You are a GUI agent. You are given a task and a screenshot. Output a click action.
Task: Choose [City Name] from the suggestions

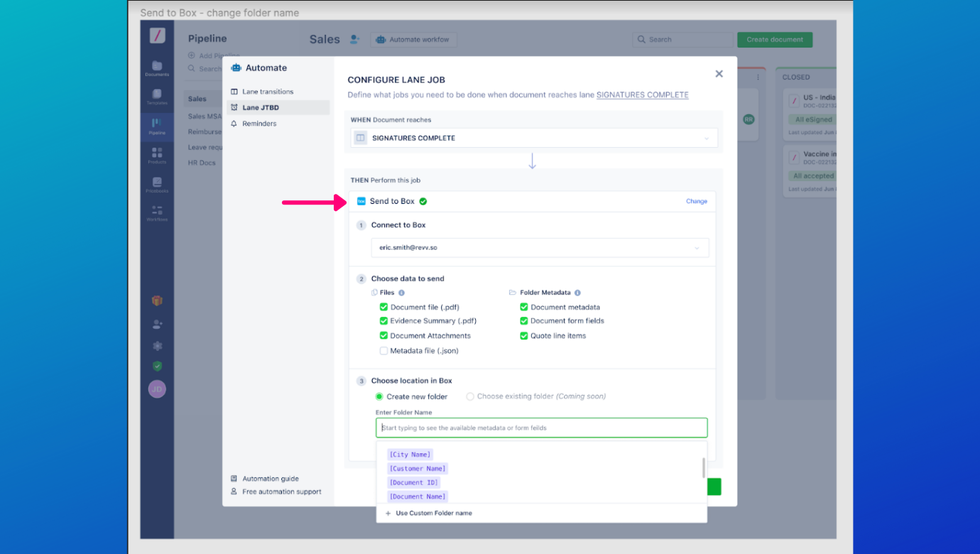(410, 455)
